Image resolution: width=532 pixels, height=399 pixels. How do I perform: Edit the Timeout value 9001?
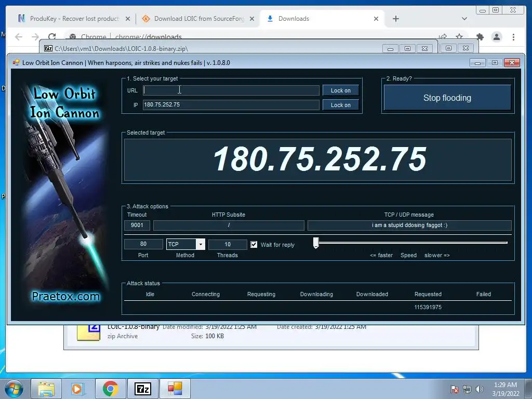point(137,225)
